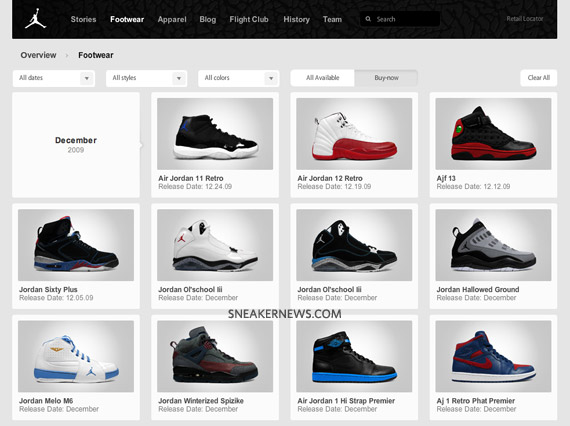Viewport: 570px width, 426px height.
Task: Open the Stories menu item
Action: [83, 19]
